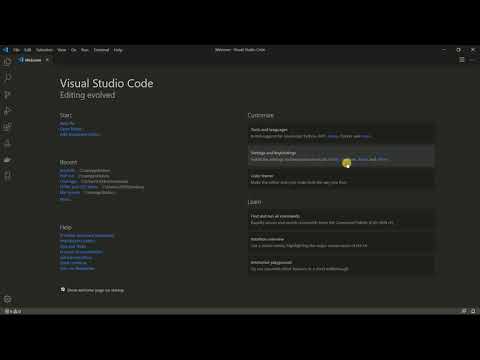Open the Introductory videos link
The width and height of the screenshot is (480, 360).
[x=77, y=241]
